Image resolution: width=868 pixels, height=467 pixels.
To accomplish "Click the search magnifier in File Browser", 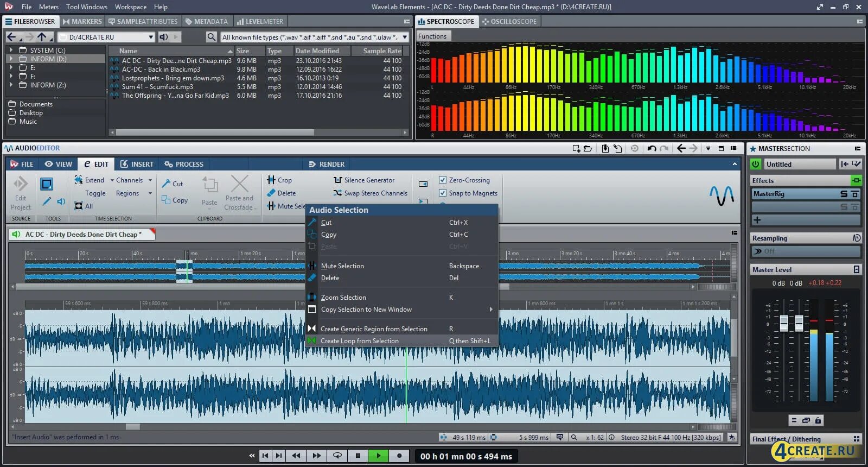I will (212, 37).
